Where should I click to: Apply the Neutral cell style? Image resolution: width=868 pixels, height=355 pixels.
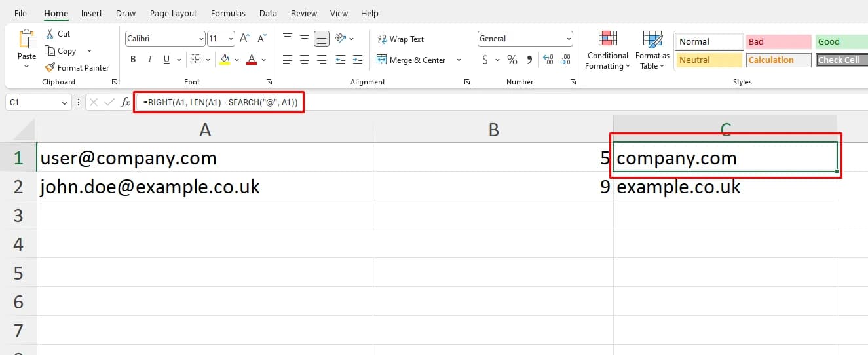(709, 60)
